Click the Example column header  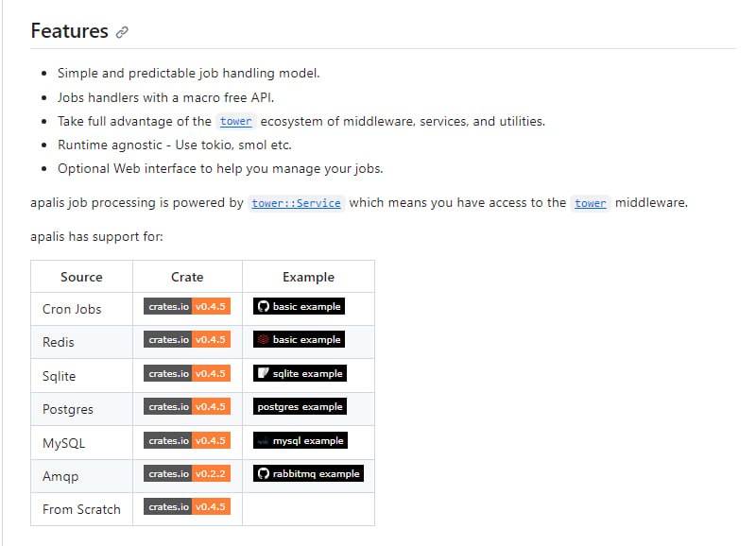tap(308, 277)
